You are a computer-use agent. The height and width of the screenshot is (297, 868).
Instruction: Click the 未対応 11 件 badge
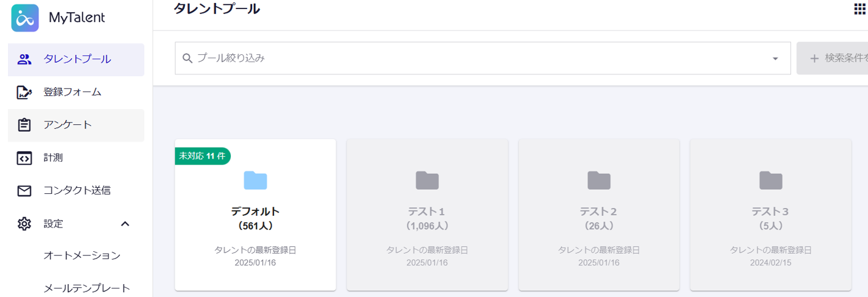coord(202,156)
